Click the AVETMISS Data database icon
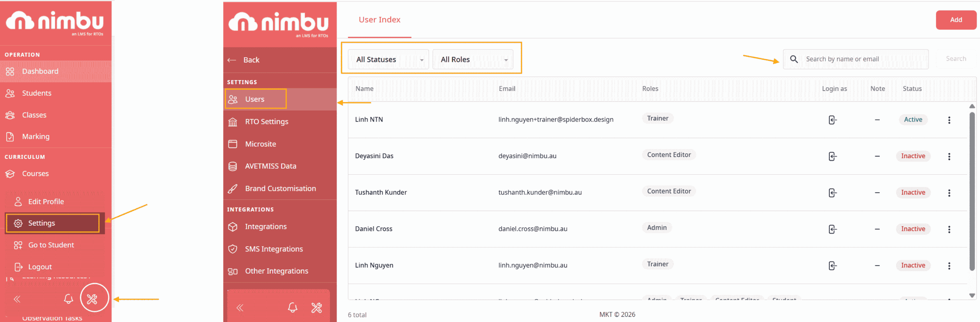980x322 pixels. pyautogui.click(x=233, y=166)
